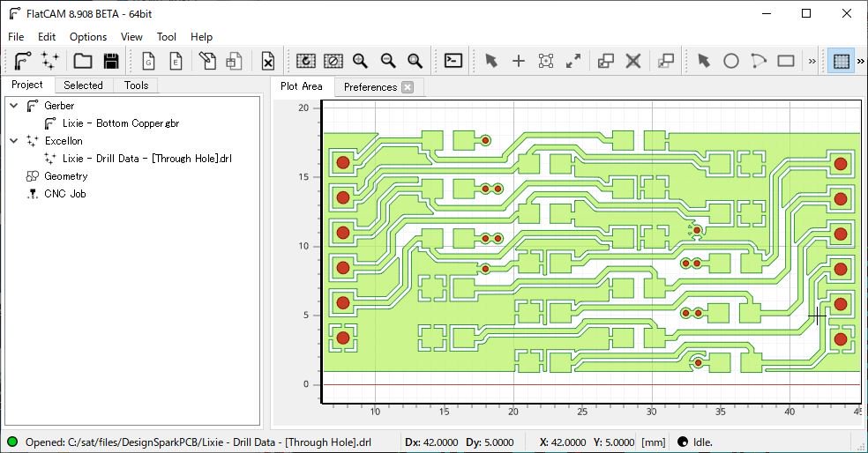Open the Options menu
Screen dimensions: 868x453
(88, 37)
